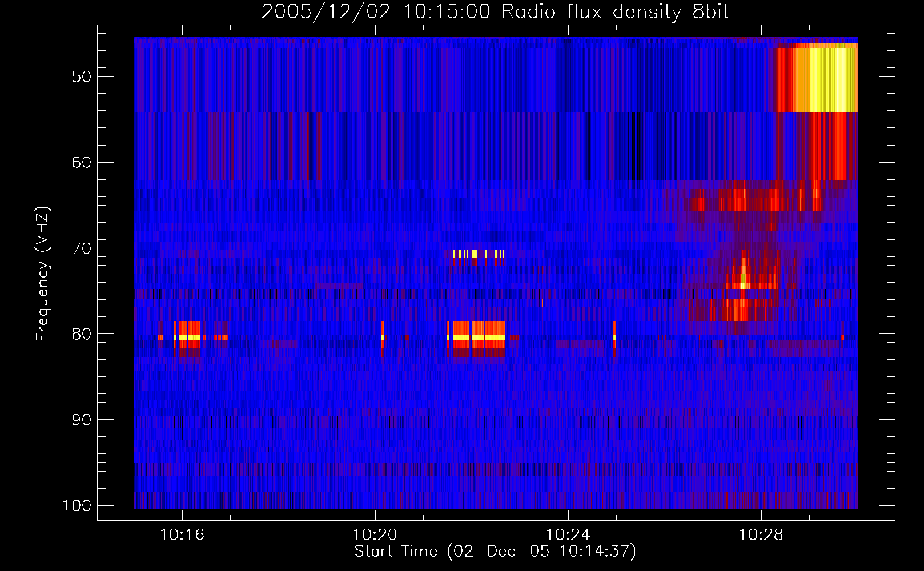924x571 pixels.
Task: Click the yellow burst at 80 MHz near 10:16
Action: click(188, 337)
